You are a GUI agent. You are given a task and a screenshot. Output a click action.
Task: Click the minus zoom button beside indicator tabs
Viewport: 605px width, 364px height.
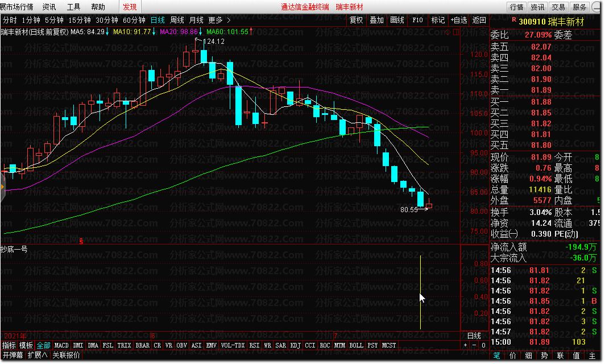(474, 345)
